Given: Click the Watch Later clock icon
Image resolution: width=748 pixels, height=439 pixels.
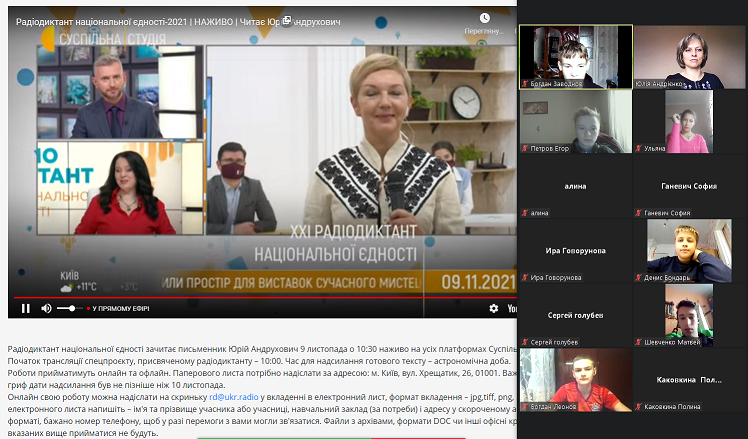Looking at the screenshot, I should [x=485, y=19].
